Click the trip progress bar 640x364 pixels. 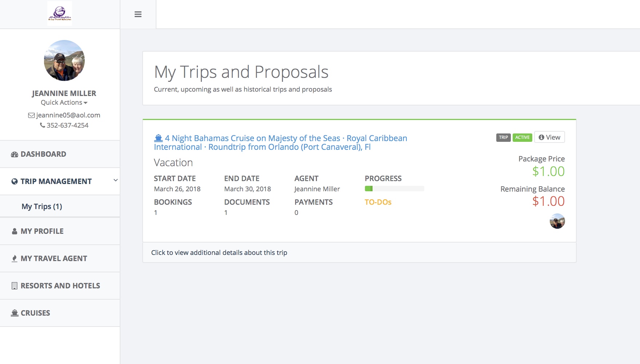pyautogui.click(x=394, y=188)
